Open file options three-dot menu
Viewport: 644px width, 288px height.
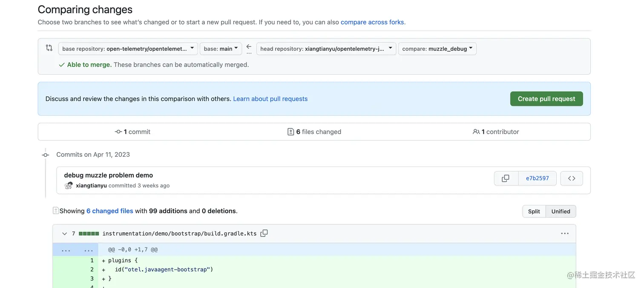tap(565, 233)
